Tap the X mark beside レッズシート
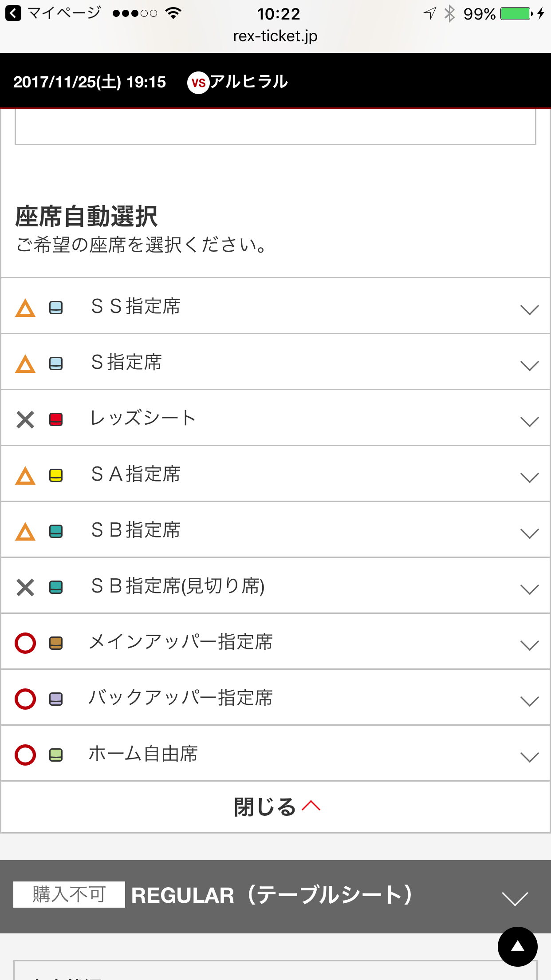This screenshot has height=980, width=551. click(x=25, y=419)
